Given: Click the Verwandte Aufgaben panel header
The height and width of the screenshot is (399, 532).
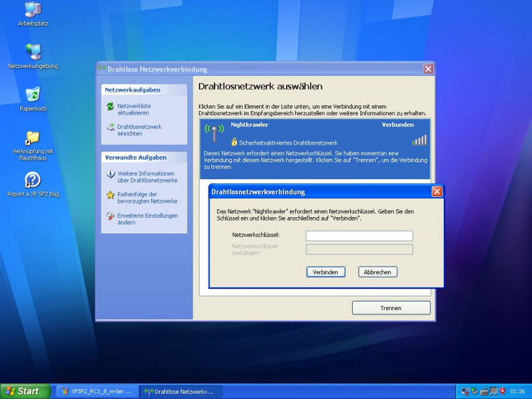Looking at the screenshot, I should pyautogui.click(x=144, y=157).
